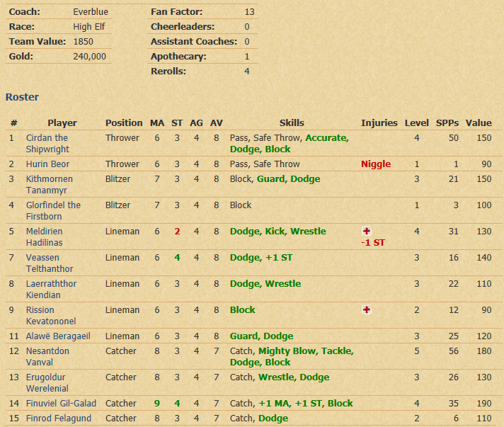Click the race value High Elf

[x=89, y=27]
